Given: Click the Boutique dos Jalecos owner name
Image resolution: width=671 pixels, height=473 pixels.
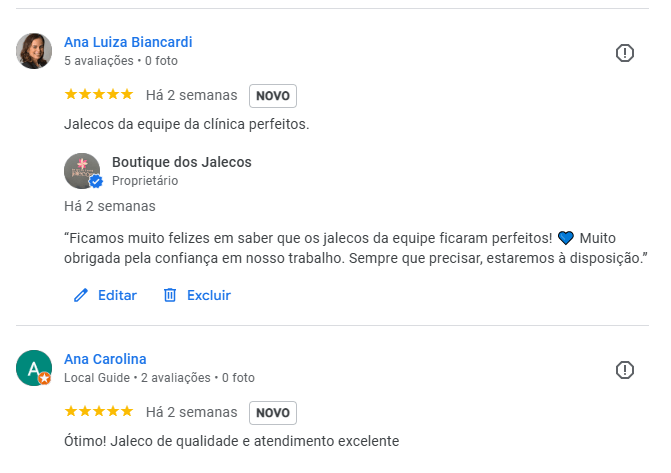Looking at the screenshot, I should click(x=181, y=162).
